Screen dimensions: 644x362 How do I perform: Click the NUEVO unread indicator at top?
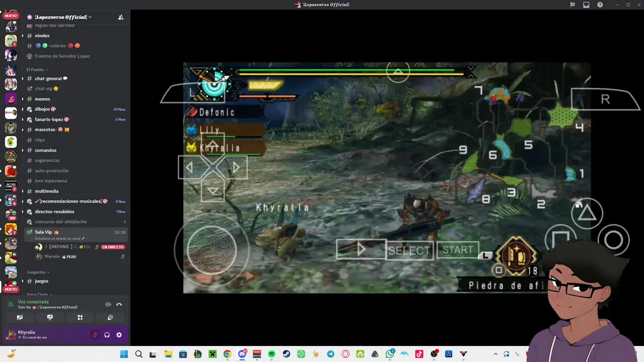tap(11, 16)
